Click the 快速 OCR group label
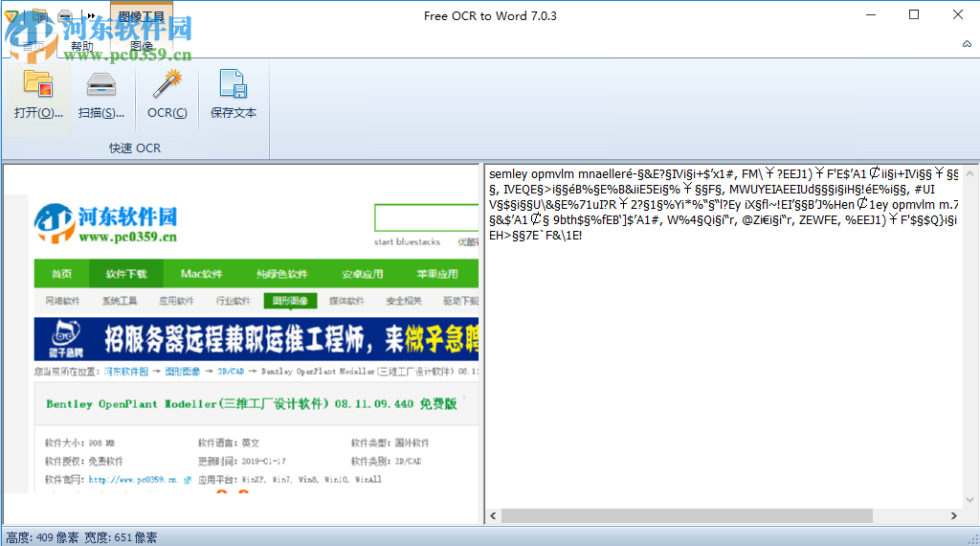The height and width of the screenshot is (546, 980). (135, 148)
